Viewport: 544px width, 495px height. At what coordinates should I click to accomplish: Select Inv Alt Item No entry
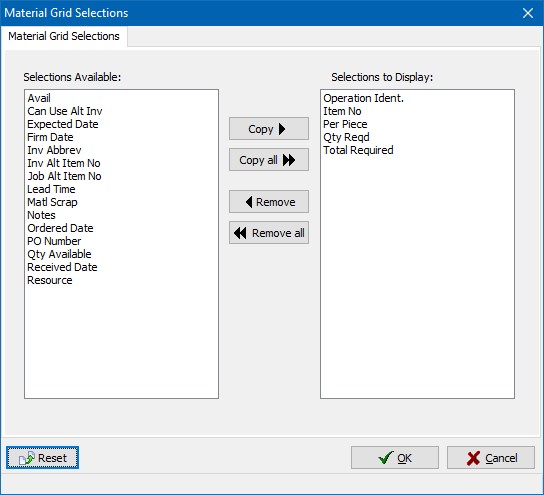point(64,163)
